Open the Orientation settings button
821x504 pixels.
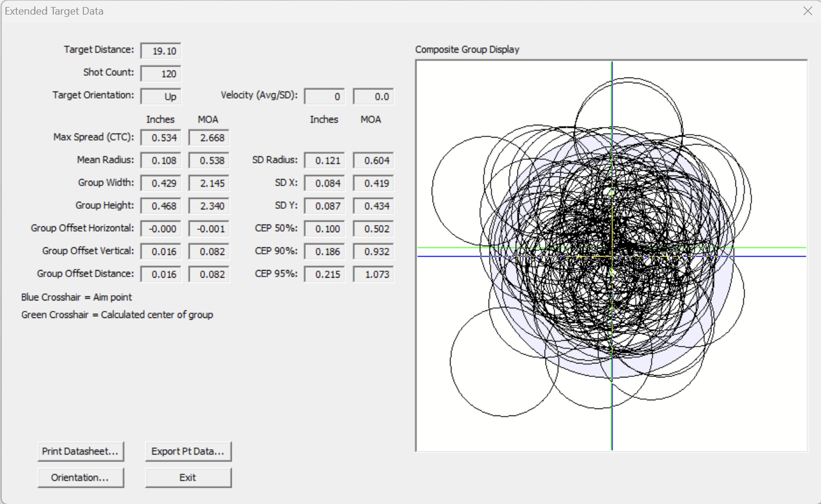(81, 478)
